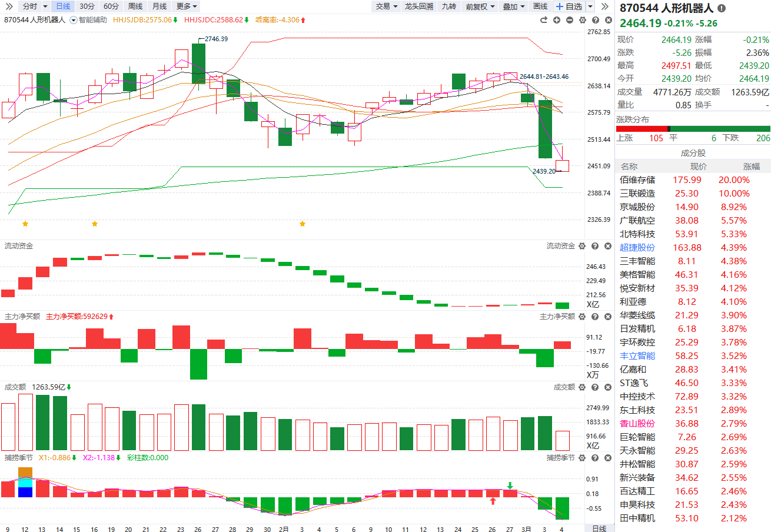Click the 涨幅 column header to sort
Viewport: 771px width, 532px height.
(x=750, y=167)
